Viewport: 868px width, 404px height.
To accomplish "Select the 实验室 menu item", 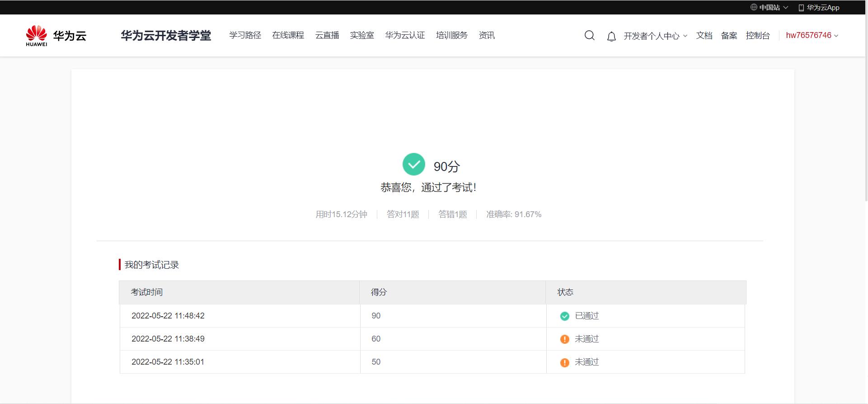I will click(x=362, y=35).
